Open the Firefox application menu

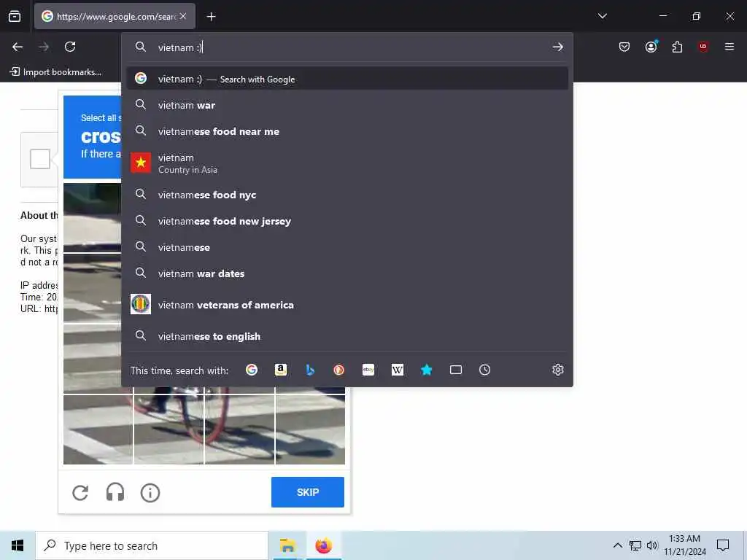click(x=729, y=47)
